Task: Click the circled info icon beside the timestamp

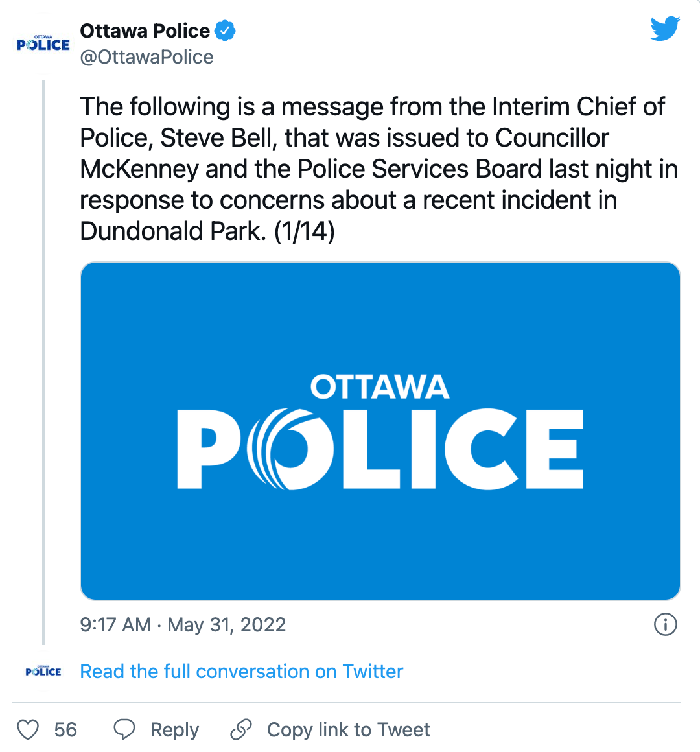Action: 666,624
